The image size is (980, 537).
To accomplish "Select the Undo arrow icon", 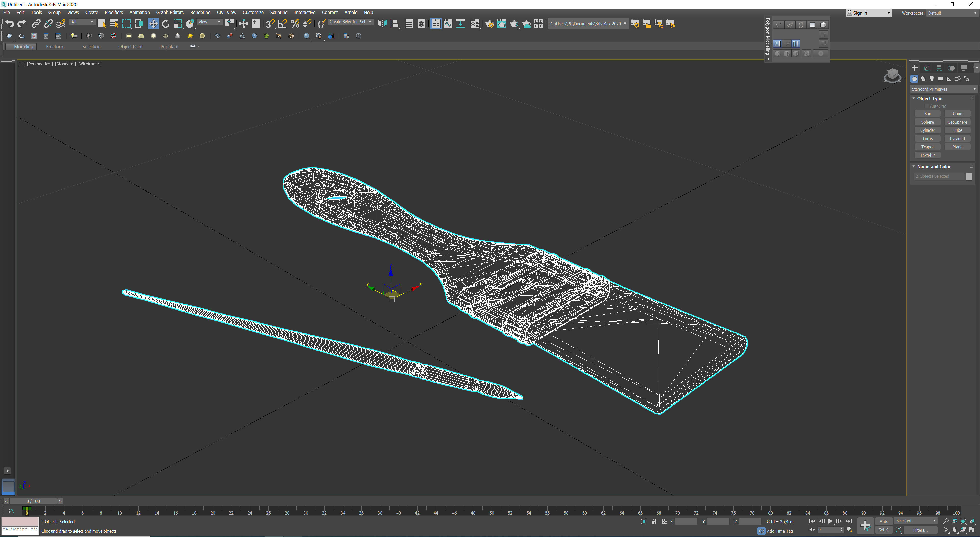I will [9, 23].
